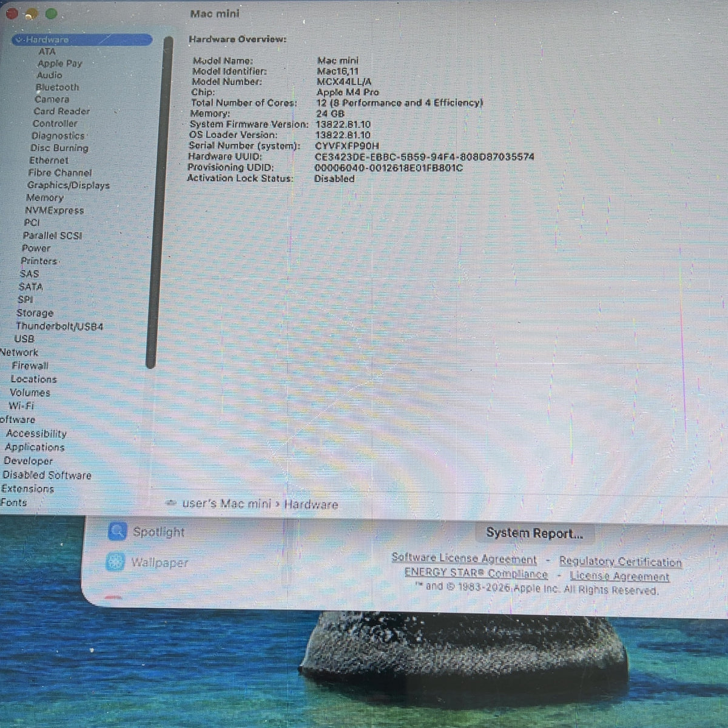Open the Bluetooth hardware entry
Screen dimensions: 728x728
[x=57, y=87]
